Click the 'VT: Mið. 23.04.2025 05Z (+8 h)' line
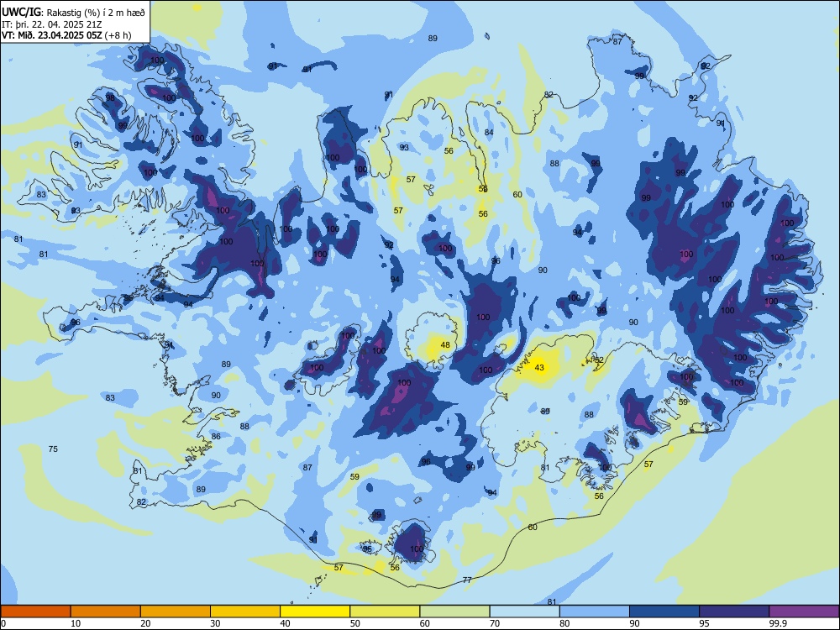 coord(66,35)
